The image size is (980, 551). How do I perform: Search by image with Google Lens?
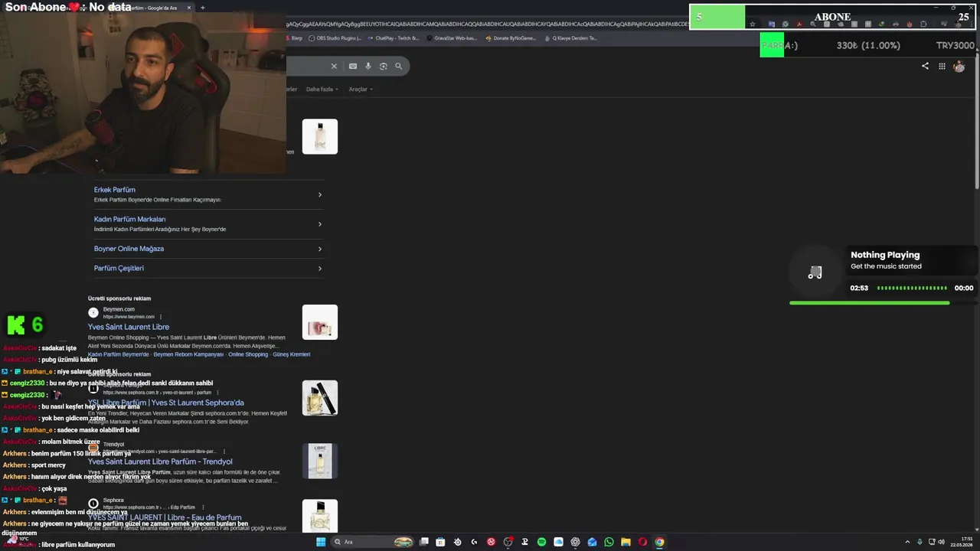tap(384, 66)
